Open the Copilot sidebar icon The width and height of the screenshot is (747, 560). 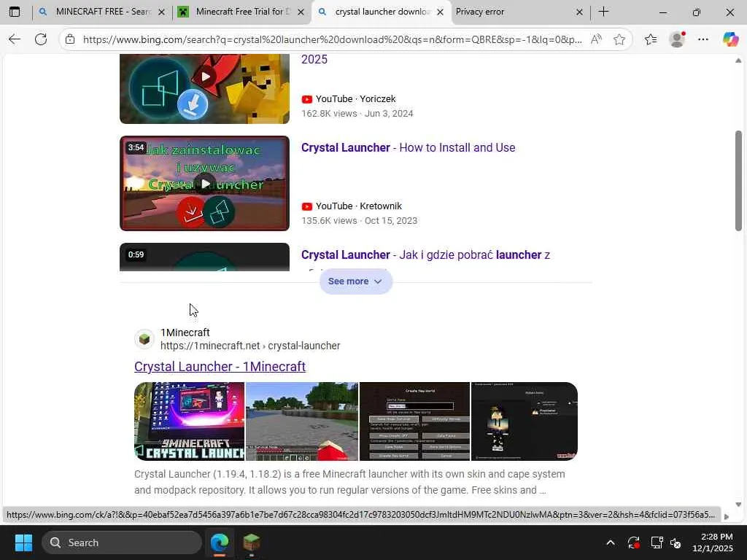click(730, 39)
